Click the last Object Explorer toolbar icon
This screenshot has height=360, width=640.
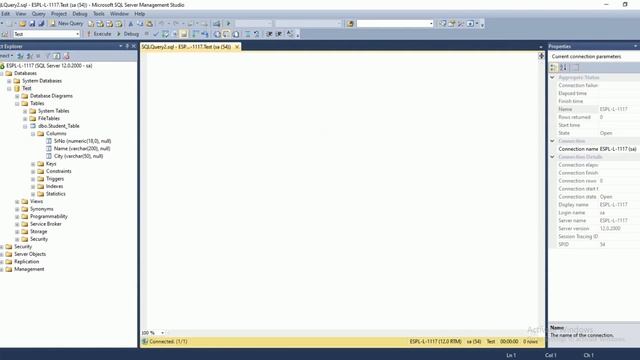coord(66,56)
